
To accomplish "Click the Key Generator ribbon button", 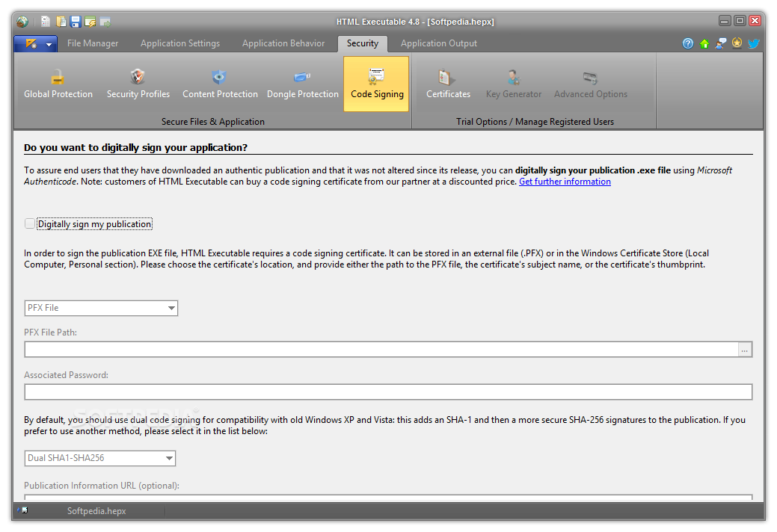I will pyautogui.click(x=513, y=84).
